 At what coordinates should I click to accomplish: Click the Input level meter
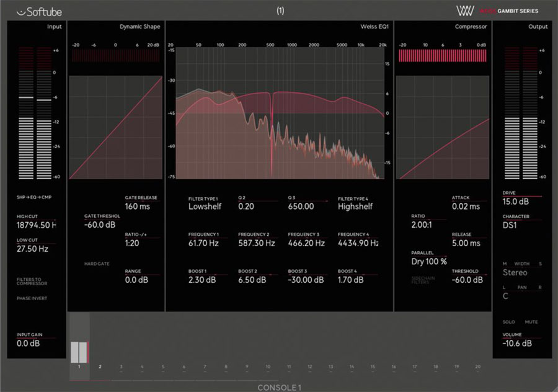tap(35, 113)
